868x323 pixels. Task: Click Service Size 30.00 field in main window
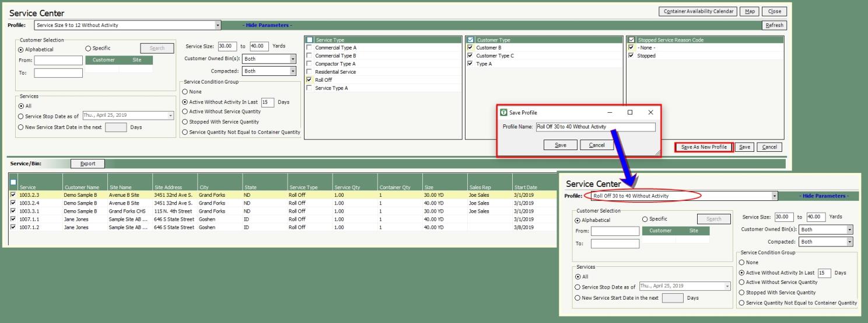(x=227, y=46)
